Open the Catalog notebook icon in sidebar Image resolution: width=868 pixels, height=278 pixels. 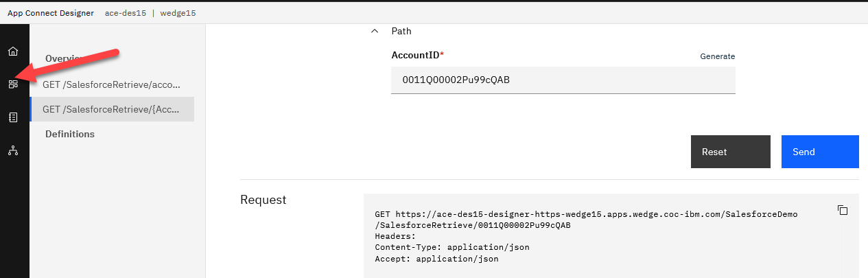[13, 117]
